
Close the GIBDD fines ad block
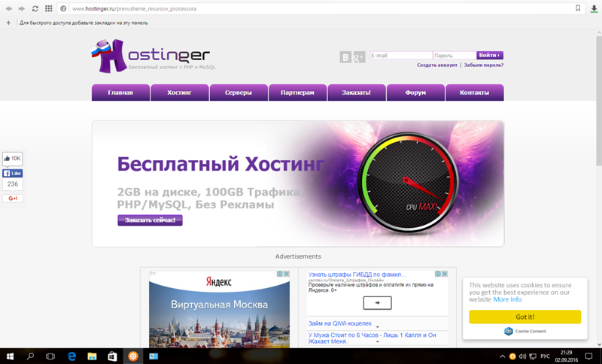click(x=445, y=274)
